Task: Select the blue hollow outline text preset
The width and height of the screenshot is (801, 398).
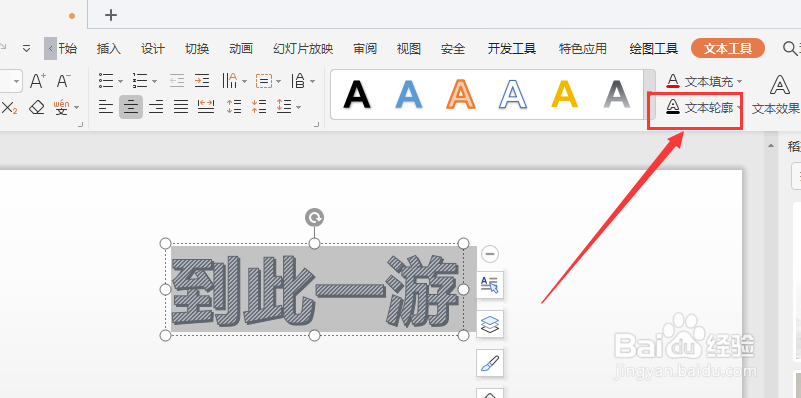Action: (513, 95)
